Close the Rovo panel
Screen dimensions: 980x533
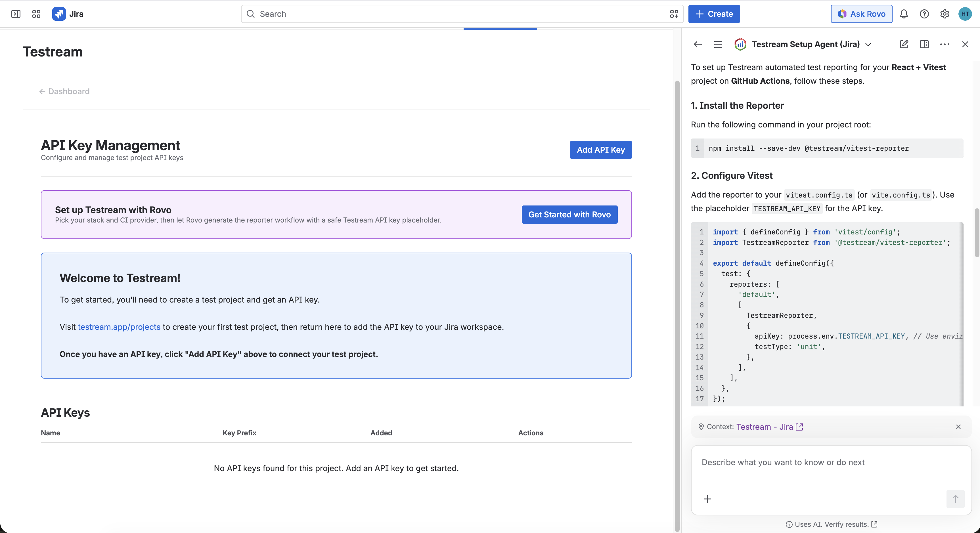coord(965,45)
